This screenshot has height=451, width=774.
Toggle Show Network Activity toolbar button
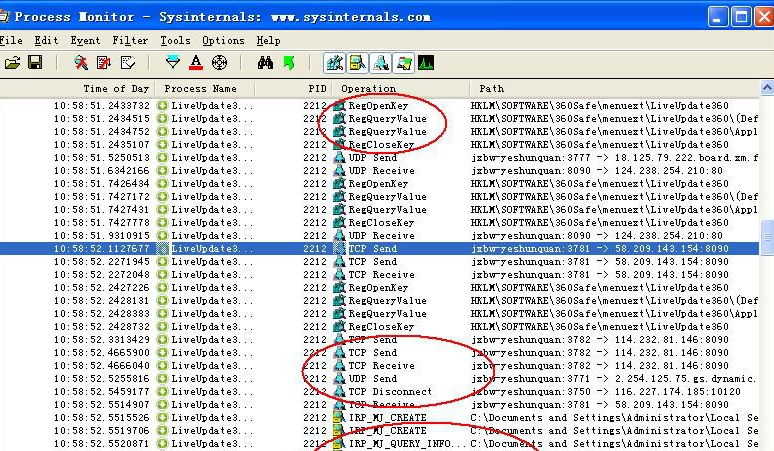381,63
